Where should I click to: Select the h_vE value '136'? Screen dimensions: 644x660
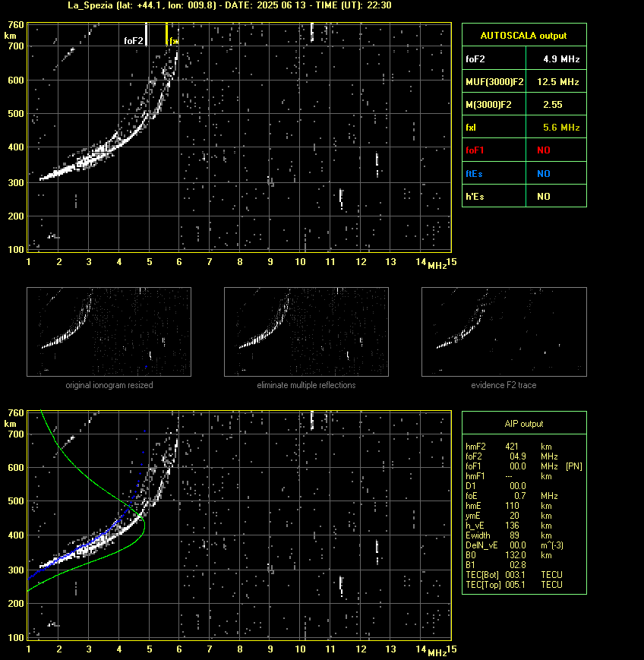[x=512, y=526]
